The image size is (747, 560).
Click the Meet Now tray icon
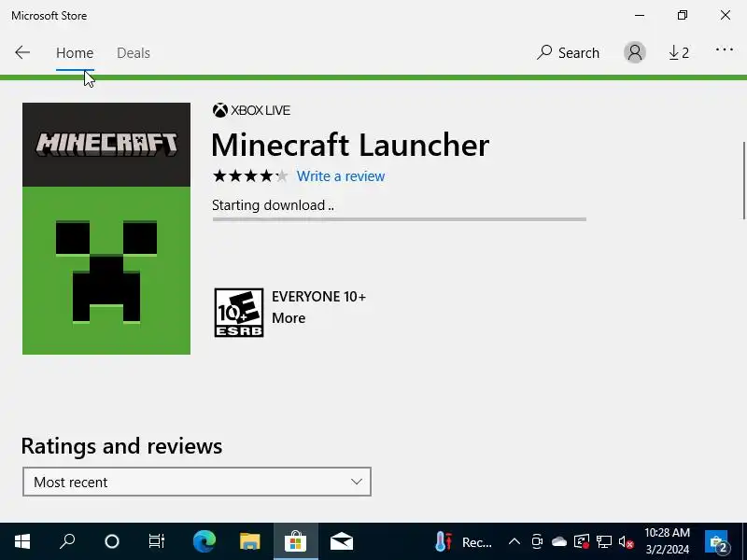pos(537,541)
